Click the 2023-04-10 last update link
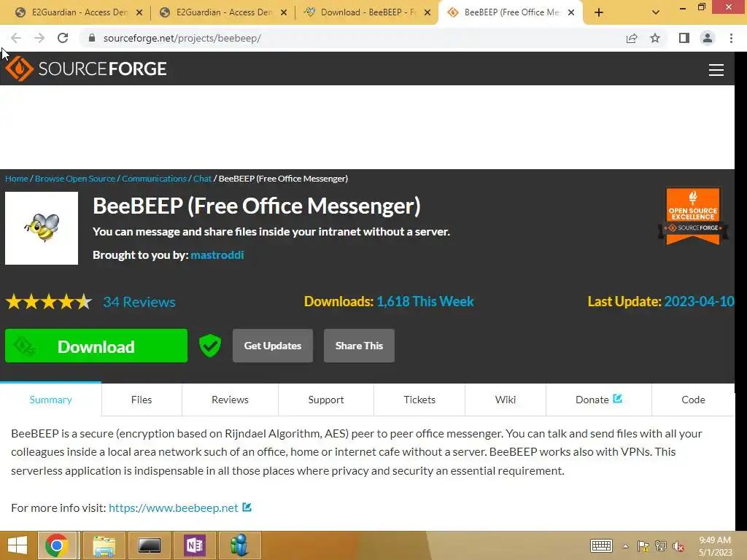The width and height of the screenshot is (747, 560). click(699, 301)
